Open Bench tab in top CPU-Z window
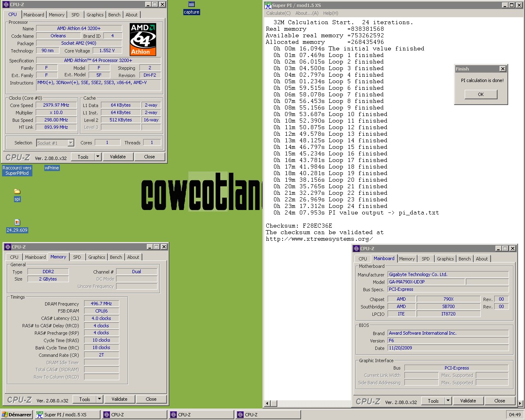This screenshot has width=525, height=420. coord(114,15)
